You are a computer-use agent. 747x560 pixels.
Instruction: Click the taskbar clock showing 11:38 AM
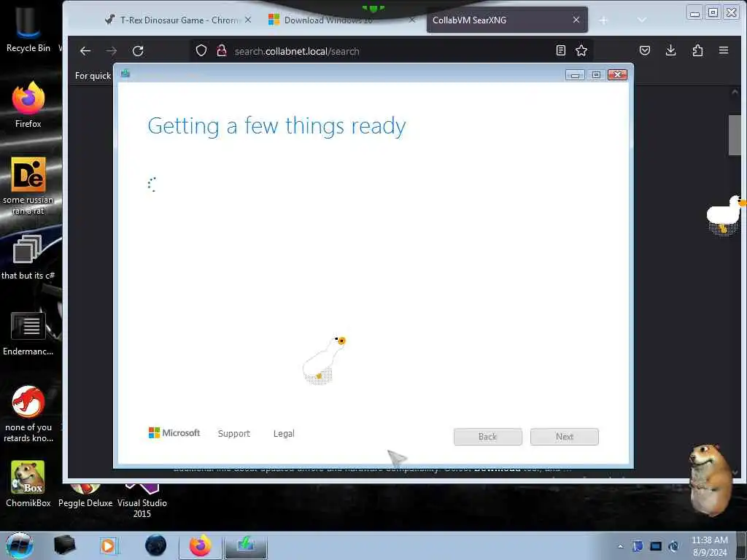pyautogui.click(x=710, y=546)
